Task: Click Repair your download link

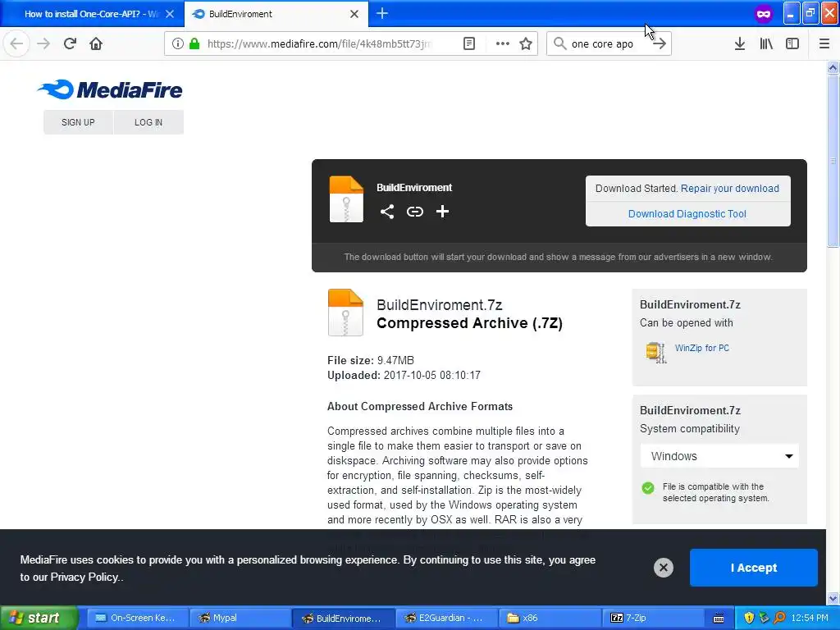Action: (x=729, y=189)
